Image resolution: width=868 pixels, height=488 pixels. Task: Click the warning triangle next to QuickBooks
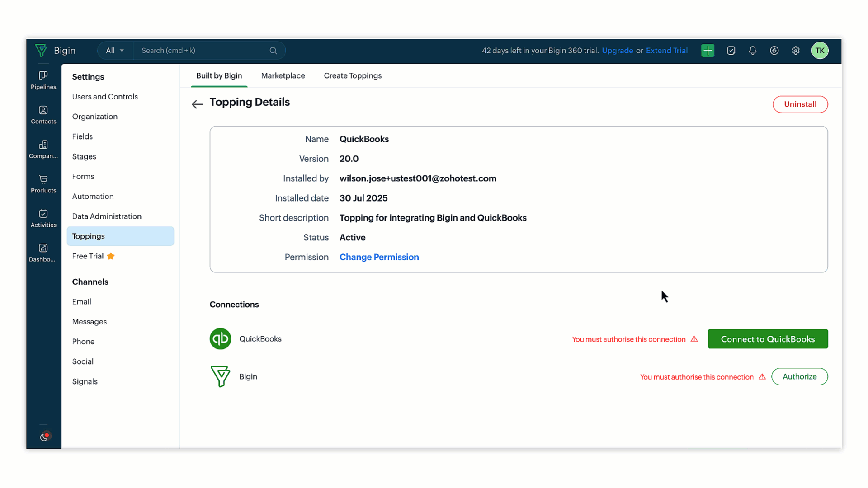pyautogui.click(x=694, y=339)
